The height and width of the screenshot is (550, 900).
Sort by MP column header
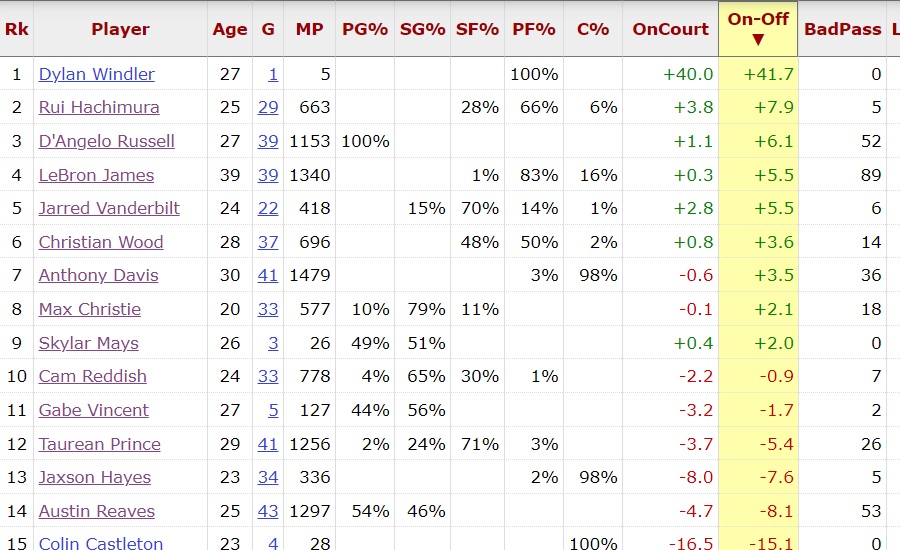[309, 29]
